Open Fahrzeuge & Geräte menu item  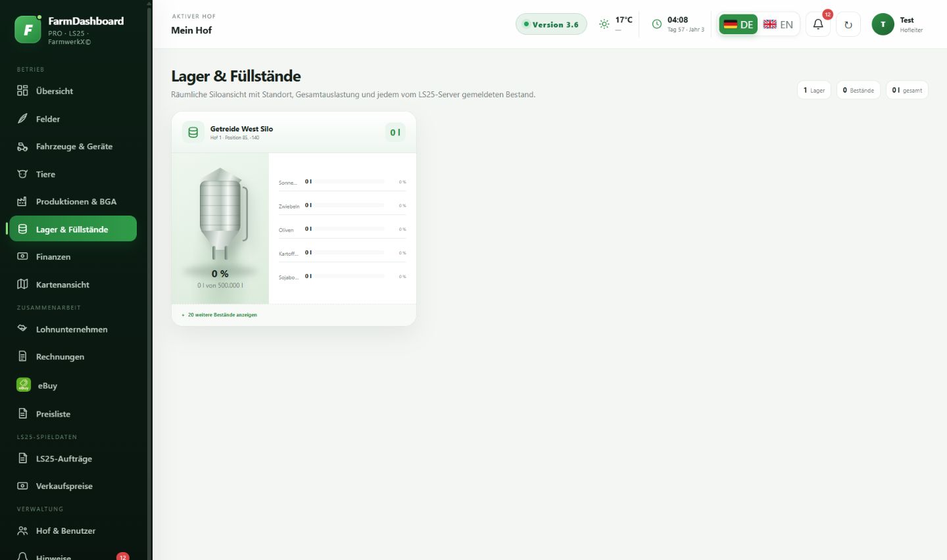tap(73, 147)
